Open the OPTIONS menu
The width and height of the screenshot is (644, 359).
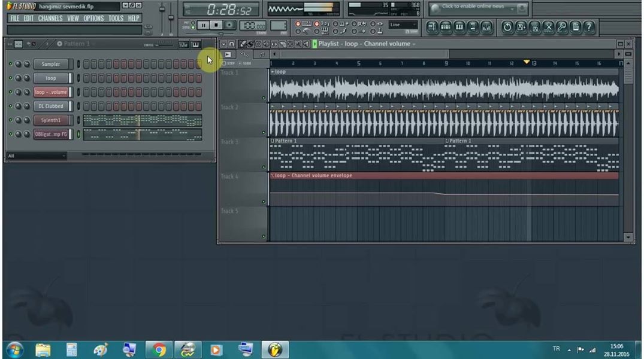[x=93, y=19]
